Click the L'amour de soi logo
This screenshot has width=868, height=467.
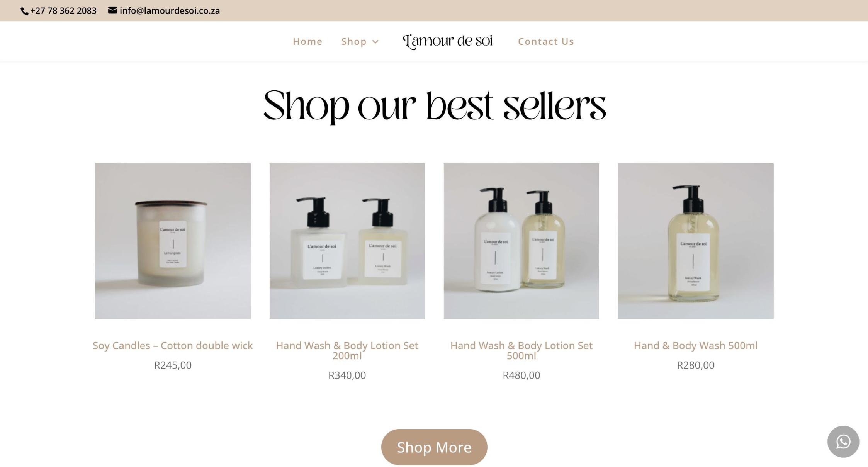[x=448, y=41]
